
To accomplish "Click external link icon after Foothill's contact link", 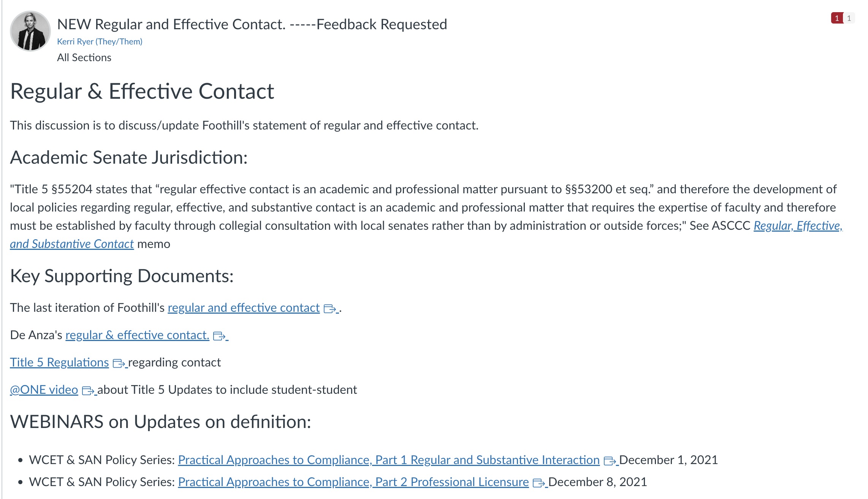I will tap(329, 309).
